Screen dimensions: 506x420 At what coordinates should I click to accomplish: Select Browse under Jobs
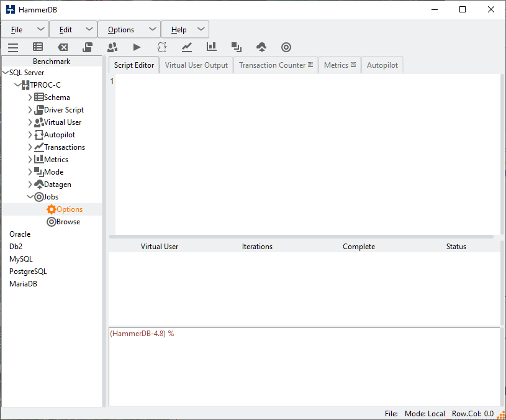pos(68,222)
